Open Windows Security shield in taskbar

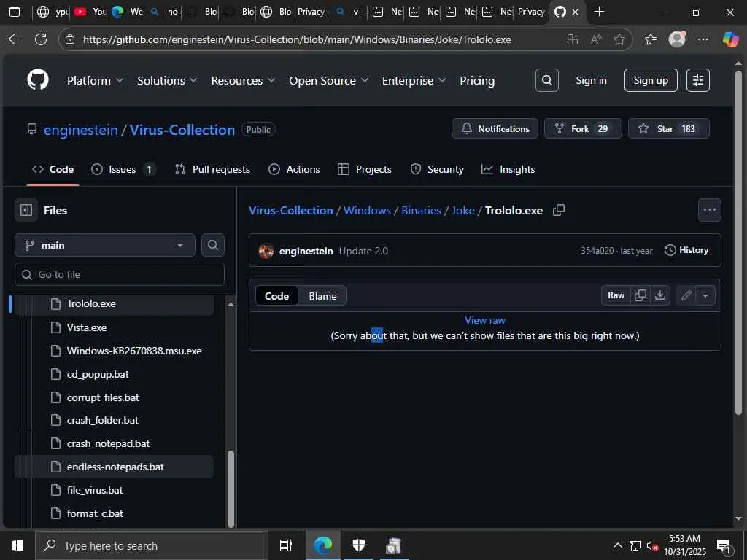(x=359, y=545)
